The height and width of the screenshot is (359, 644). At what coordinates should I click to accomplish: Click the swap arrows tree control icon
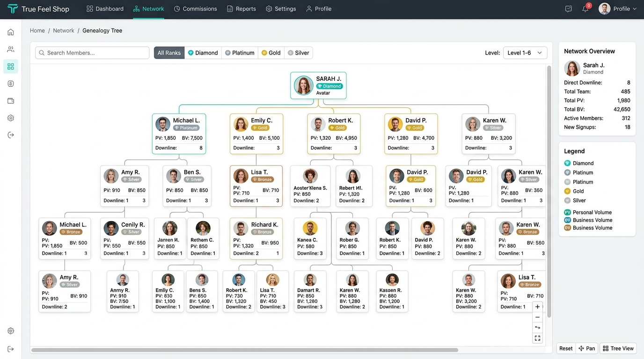[537, 328]
